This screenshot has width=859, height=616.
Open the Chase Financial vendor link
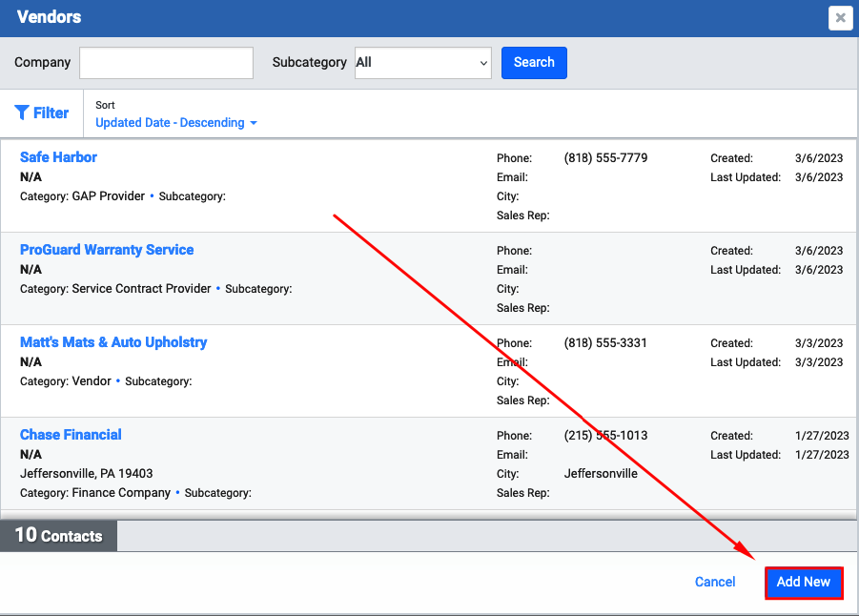click(x=71, y=435)
